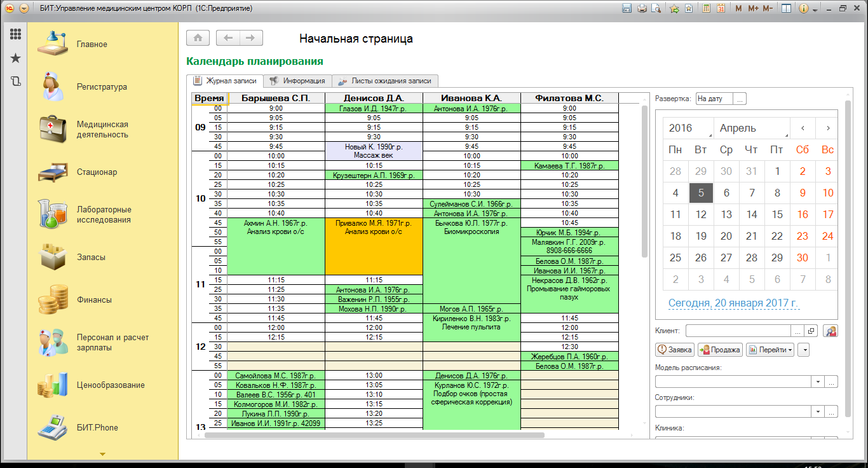
Task: Click the Продажа button
Action: click(x=720, y=350)
